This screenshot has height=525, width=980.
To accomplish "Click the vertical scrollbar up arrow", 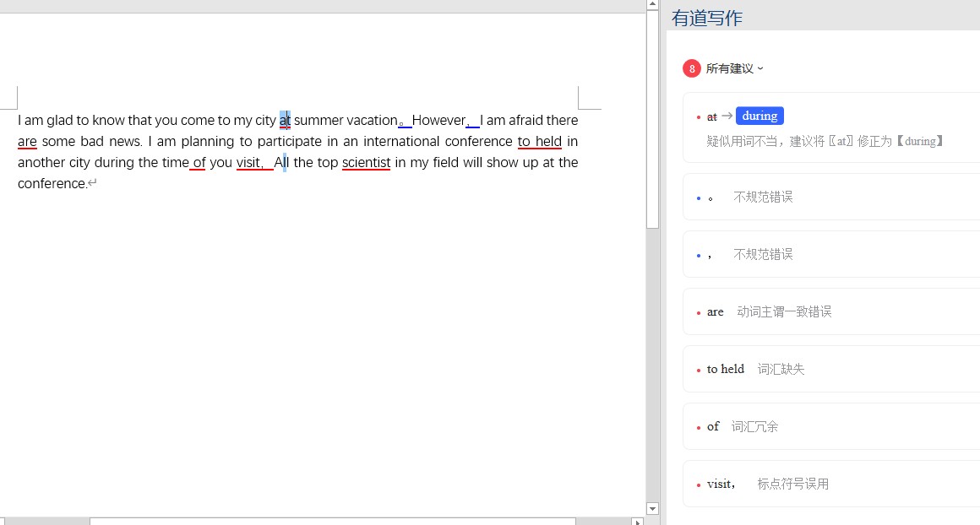I will click(x=652, y=5).
